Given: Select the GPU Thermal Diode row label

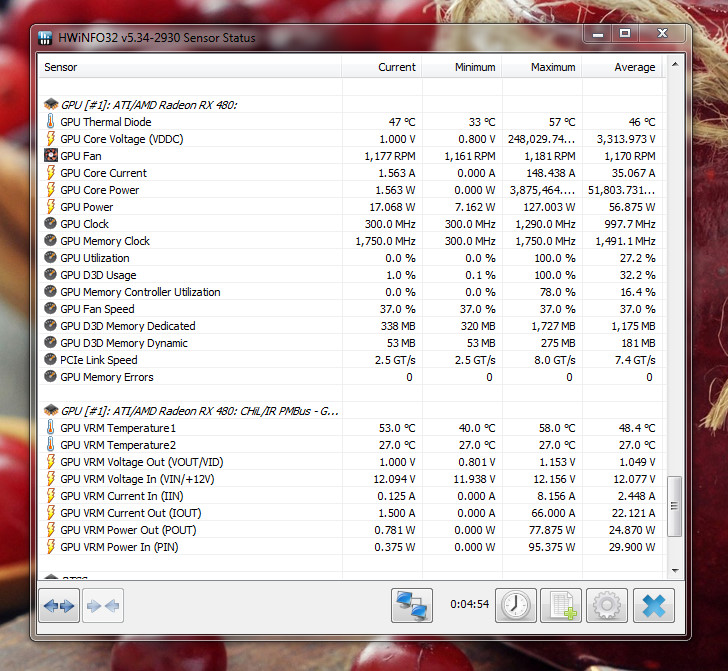Looking at the screenshot, I should 105,122.
